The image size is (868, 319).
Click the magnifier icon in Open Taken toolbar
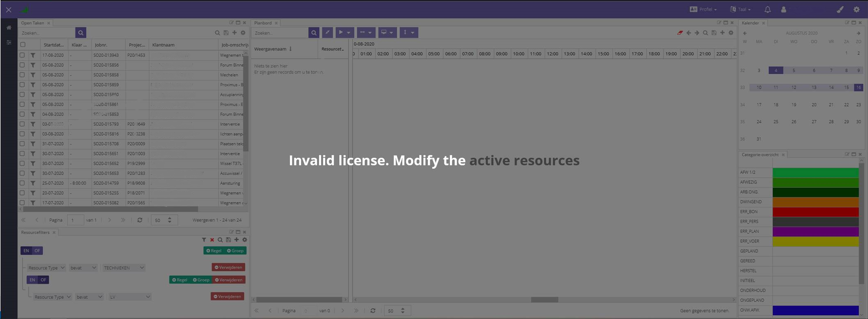click(217, 33)
